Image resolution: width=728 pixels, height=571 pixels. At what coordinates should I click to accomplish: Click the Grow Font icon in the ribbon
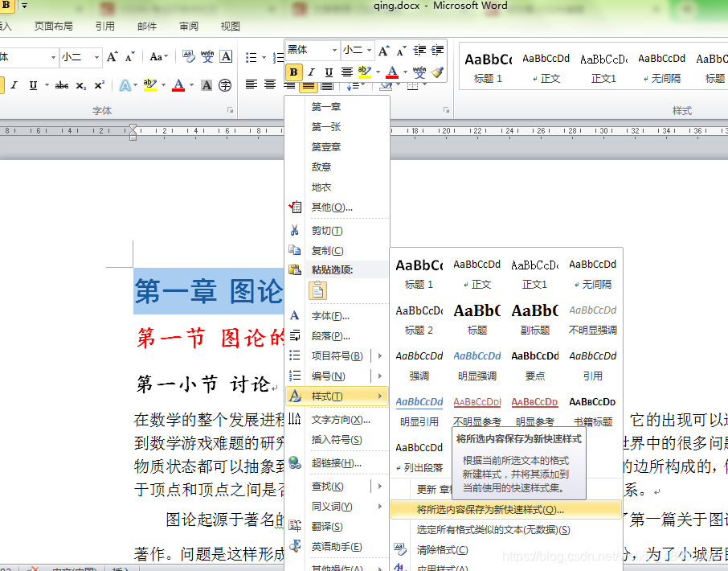pyautogui.click(x=112, y=57)
